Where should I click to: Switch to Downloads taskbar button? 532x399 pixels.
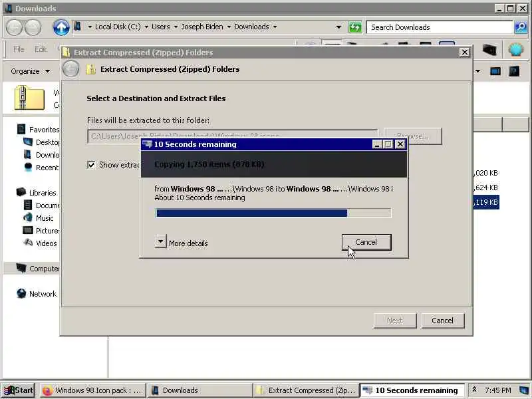click(x=199, y=390)
